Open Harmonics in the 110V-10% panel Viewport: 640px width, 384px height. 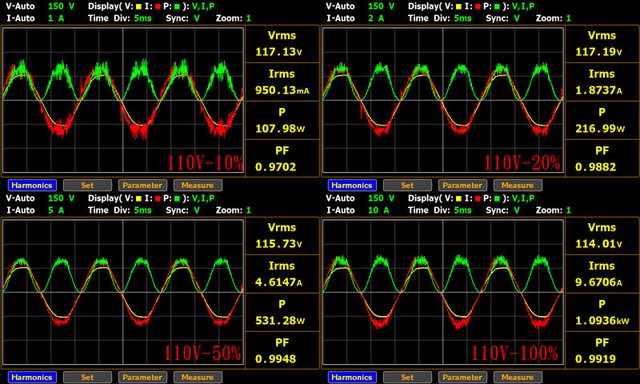tap(32, 185)
